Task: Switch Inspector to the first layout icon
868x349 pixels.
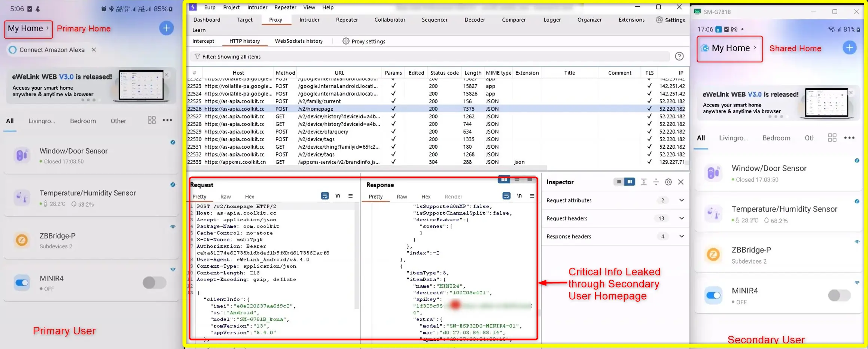Action: tap(619, 182)
